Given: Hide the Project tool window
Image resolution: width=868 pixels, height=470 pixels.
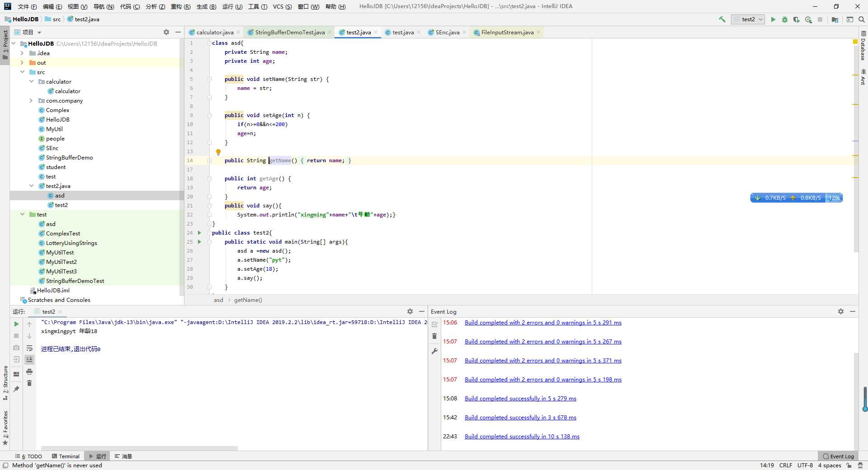Looking at the screenshot, I should 178,32.
